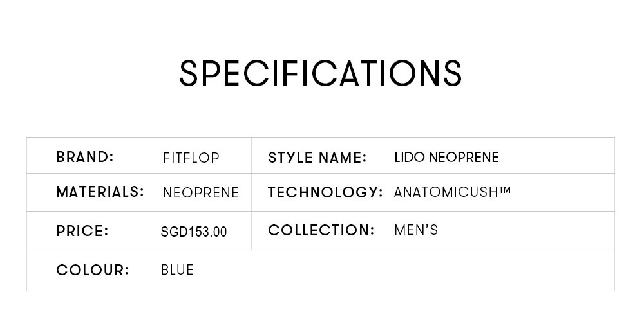Click the MEN'S collection value
Image resolution: width=644 pixels, height=319 pixels.
[416, 230]
